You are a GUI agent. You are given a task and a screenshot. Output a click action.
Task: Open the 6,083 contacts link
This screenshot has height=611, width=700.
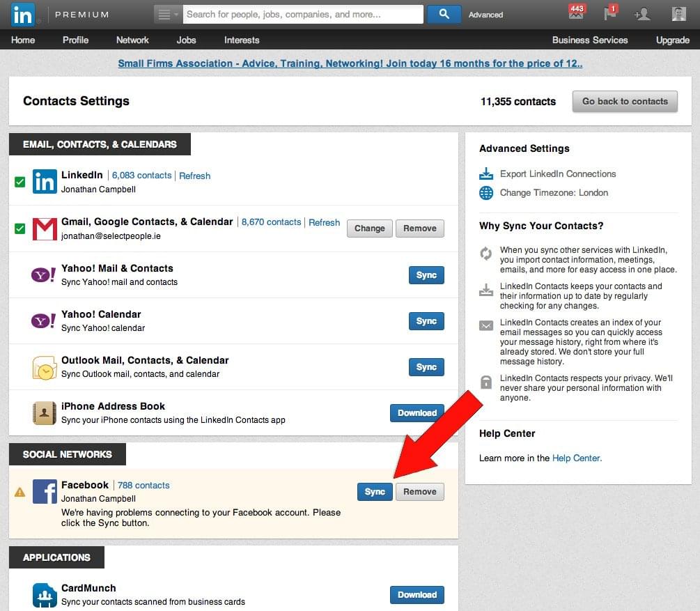click(141, 175)
